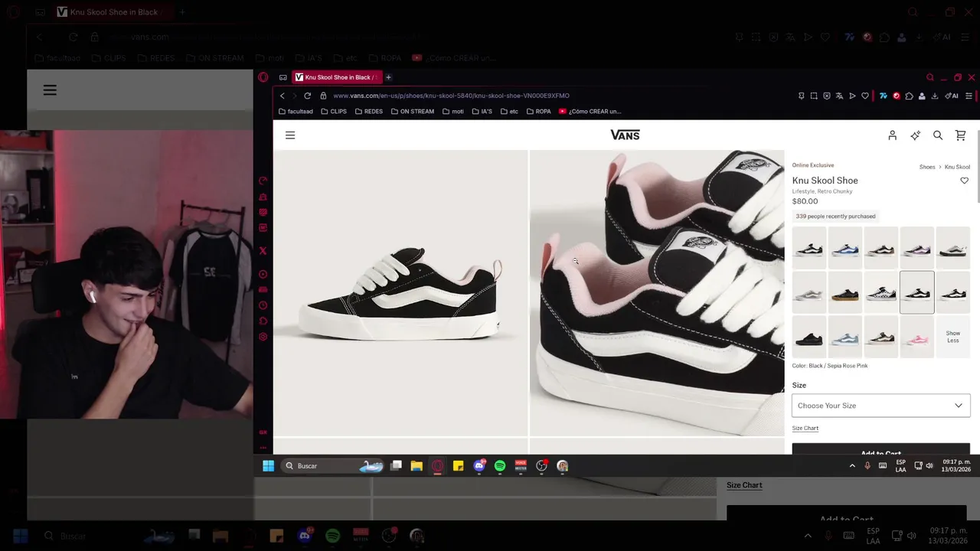The height and width of the screenshot is (551, 980).
Task: Open the browser AI assistant button
Action: tap(952, 96)
